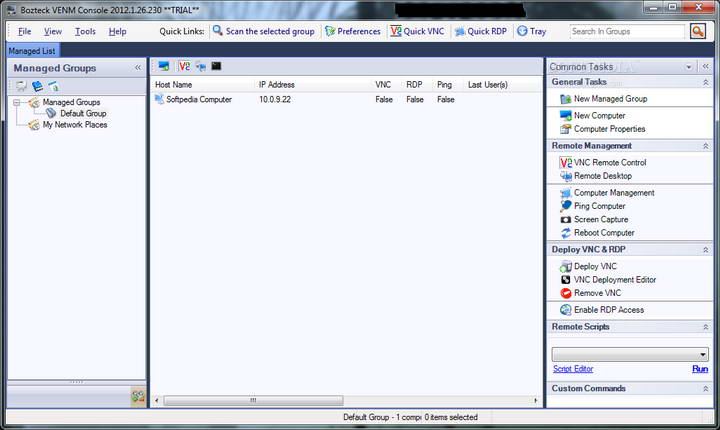
Task: Click the VNC Remote Control icon
Action: tap(566, 163)
